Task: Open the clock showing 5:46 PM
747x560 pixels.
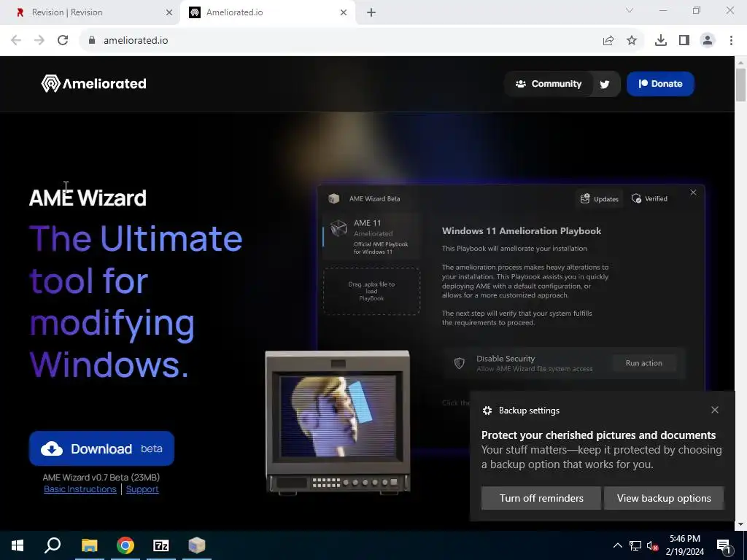Action: click(x=684, y=545)
